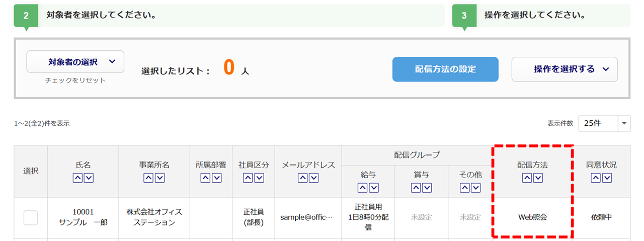Sort 社員区分 column ascending
This screenshot has width=644, height=241.
pyautogui.click(x=248, y=178)
